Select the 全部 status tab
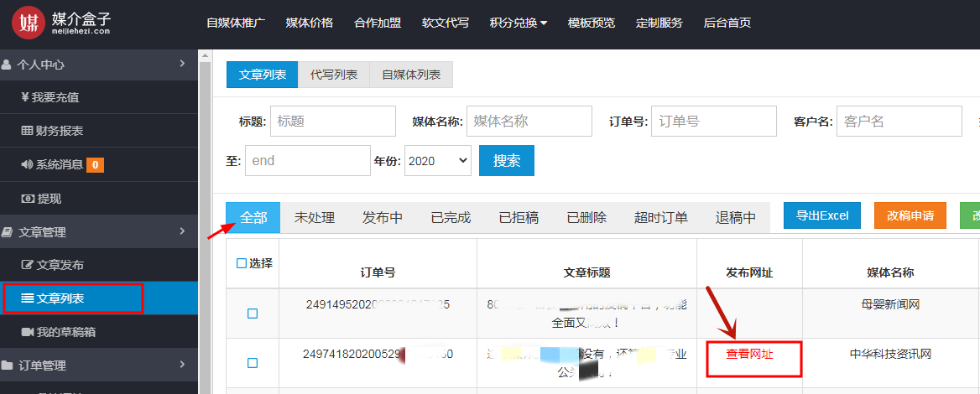980x394 pixels. click(253, 217)
